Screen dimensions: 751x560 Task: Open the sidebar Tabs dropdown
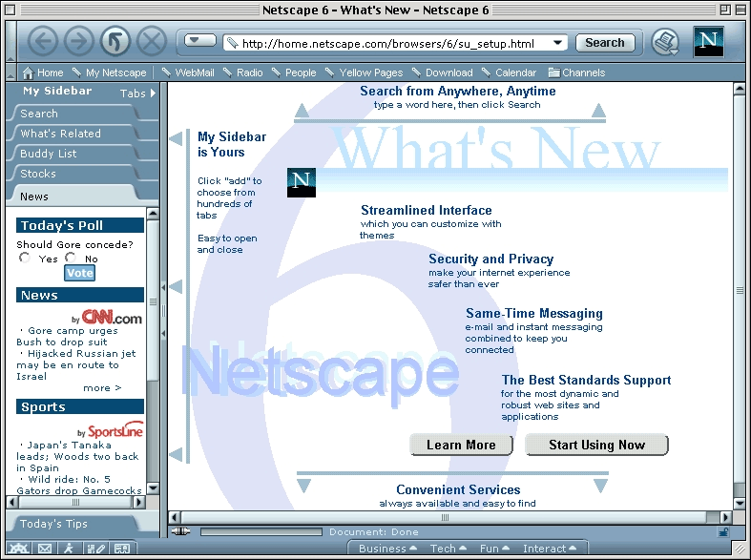pos(136,93)
